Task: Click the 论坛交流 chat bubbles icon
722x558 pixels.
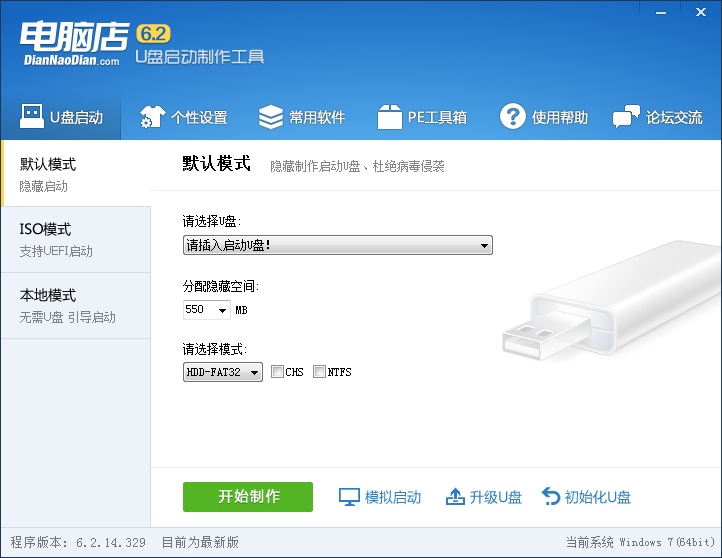Action: pos(627,117)
